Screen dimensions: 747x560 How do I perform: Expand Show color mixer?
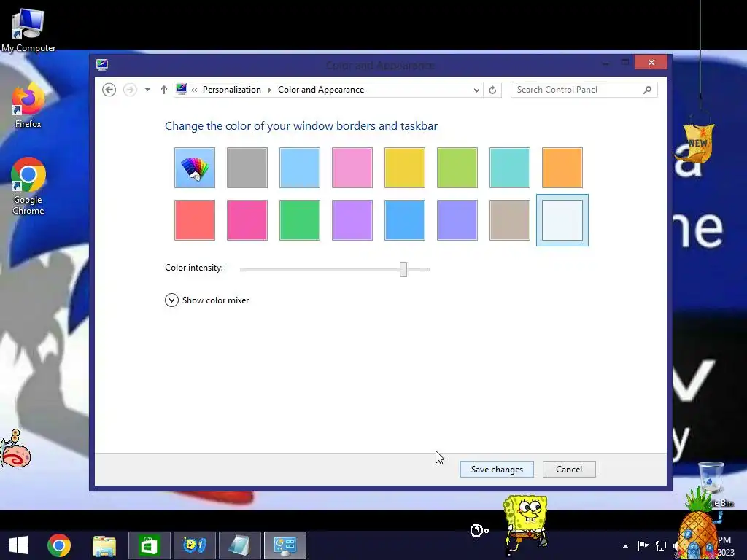pyautogui.click(x=206, y=300)
